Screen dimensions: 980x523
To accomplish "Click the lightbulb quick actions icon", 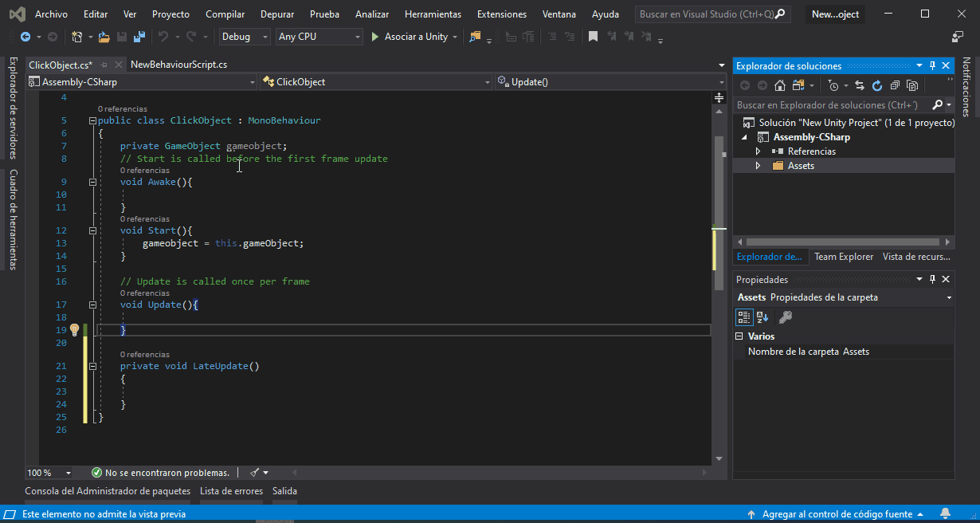I will tap(75, 330).
